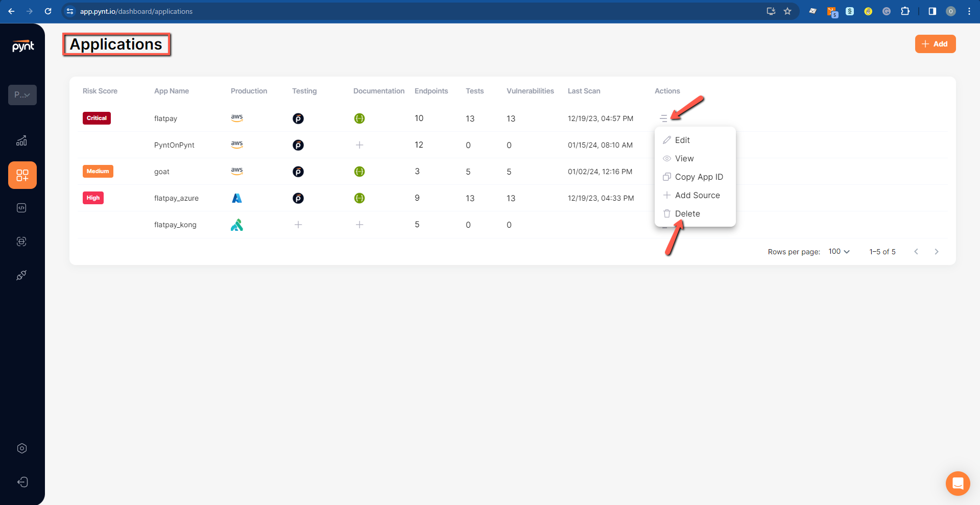Click the Pynt logo in sidebar
Viewport: 980px width, 505px height.
23,46
